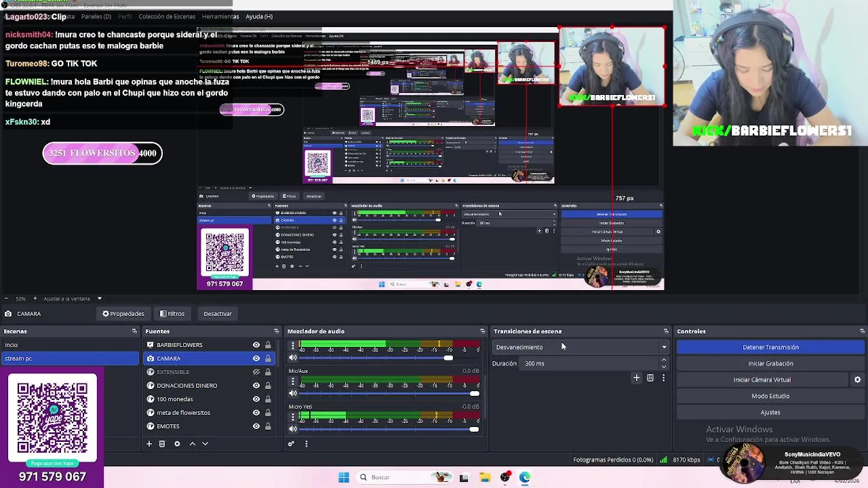Open Herramientas menu

(220, 16)
